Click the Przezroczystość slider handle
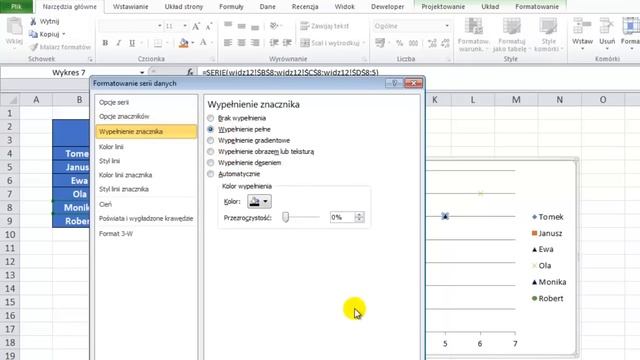This screenshot has height=360, width=640. [x=286, y=217]
